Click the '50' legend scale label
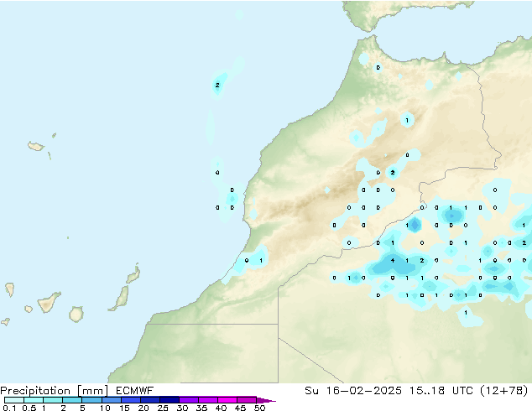 [x=259, y=408]
